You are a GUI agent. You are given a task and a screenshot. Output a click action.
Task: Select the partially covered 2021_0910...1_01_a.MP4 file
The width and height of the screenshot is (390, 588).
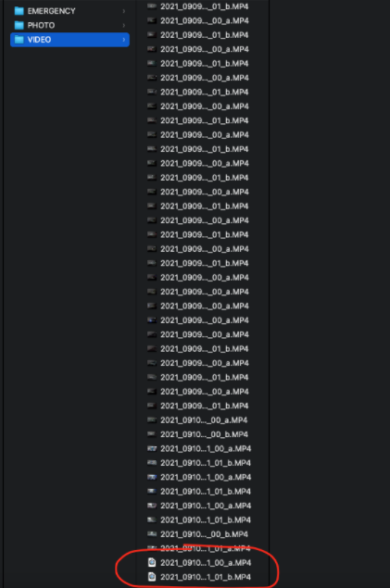click(205, 548)
